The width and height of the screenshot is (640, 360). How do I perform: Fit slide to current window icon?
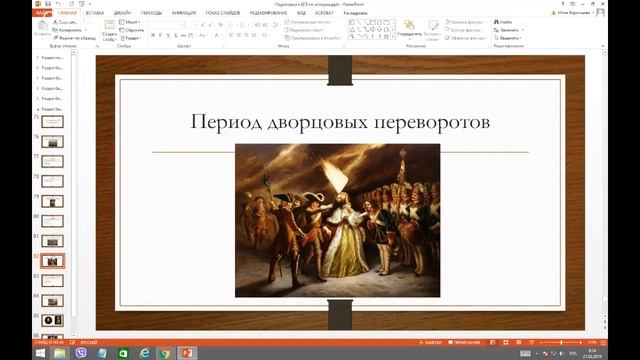coord(603,342)
